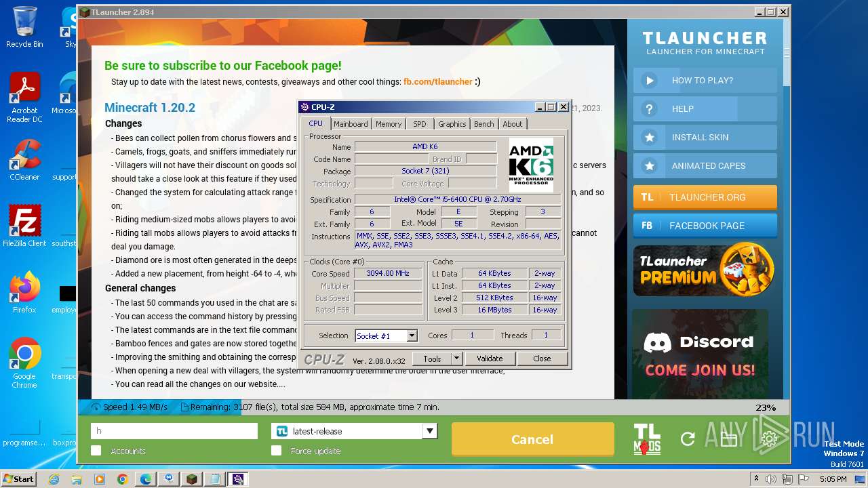Viewport: 868px width, 488px height.
Task: Open the About tab in CPU-Z
Action: [513, 124]
